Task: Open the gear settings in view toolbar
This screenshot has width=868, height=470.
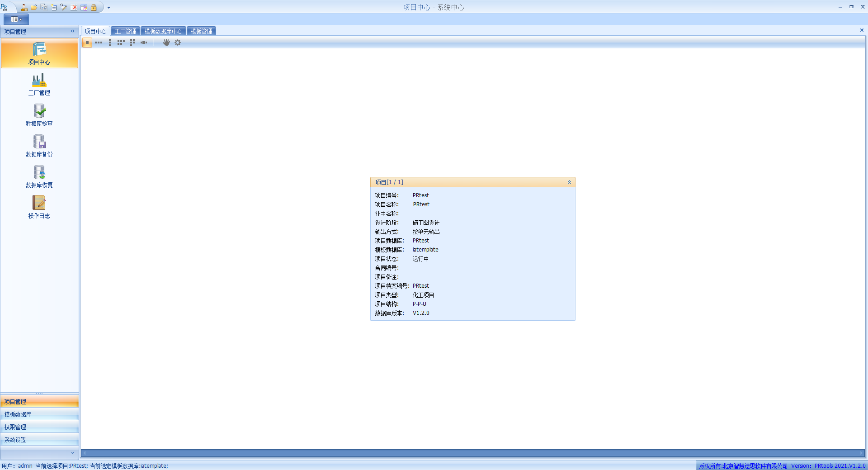Action: [x=178, y=43]
